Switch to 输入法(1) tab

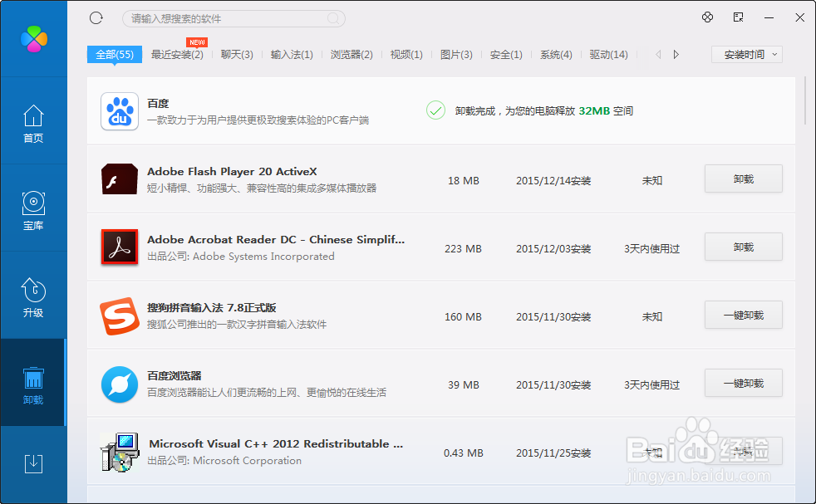click(292, 55)
